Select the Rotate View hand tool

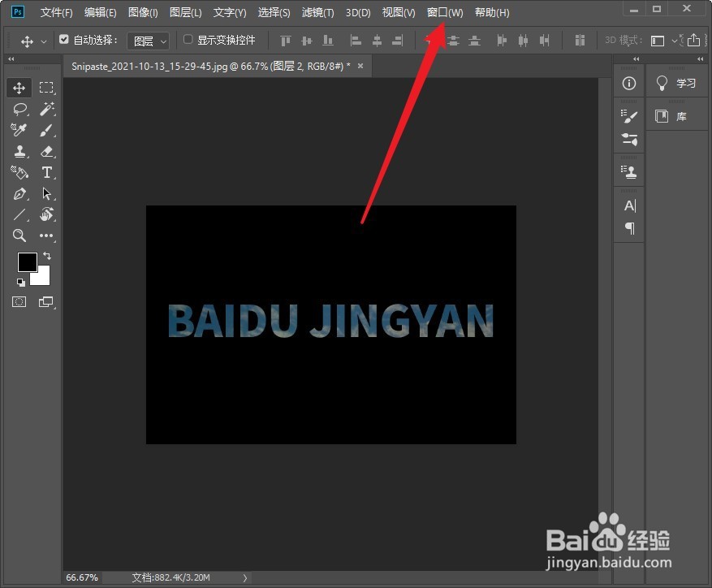(x=46, y=214)
